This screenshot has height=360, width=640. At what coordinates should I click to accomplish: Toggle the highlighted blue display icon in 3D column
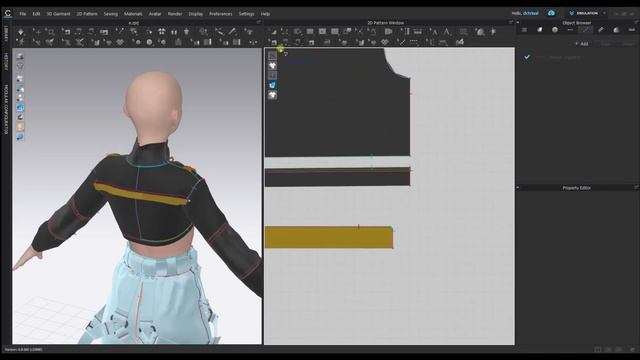pos(20,107)
